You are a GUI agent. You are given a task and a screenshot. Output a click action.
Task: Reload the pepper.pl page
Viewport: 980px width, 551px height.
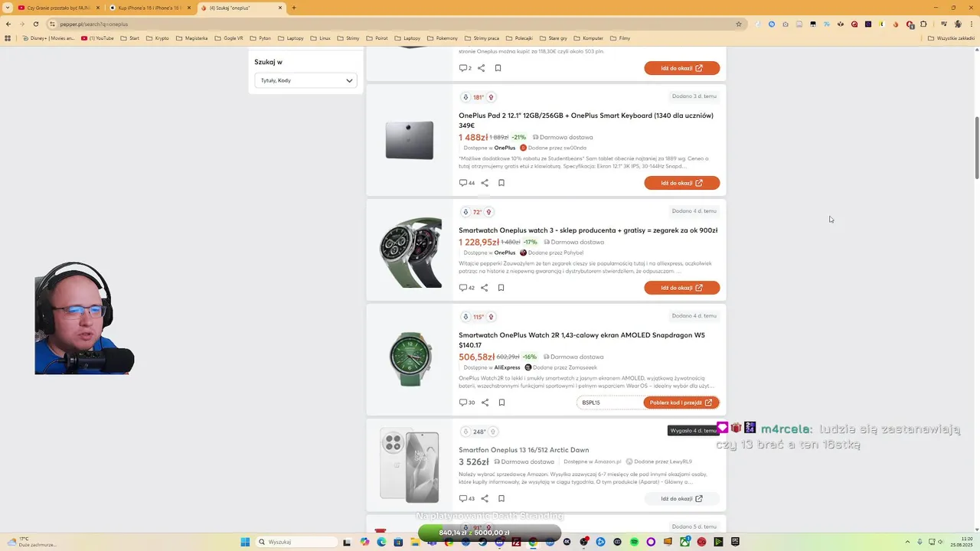(36, 24)
